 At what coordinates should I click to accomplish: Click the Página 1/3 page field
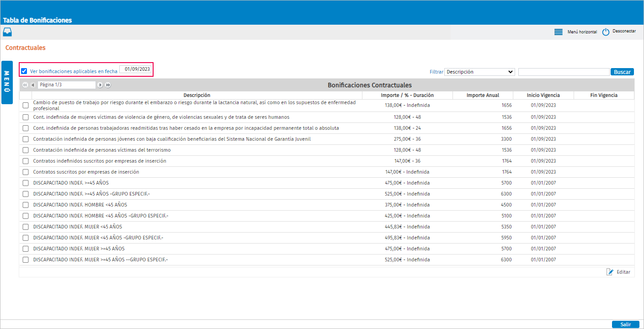67,85
